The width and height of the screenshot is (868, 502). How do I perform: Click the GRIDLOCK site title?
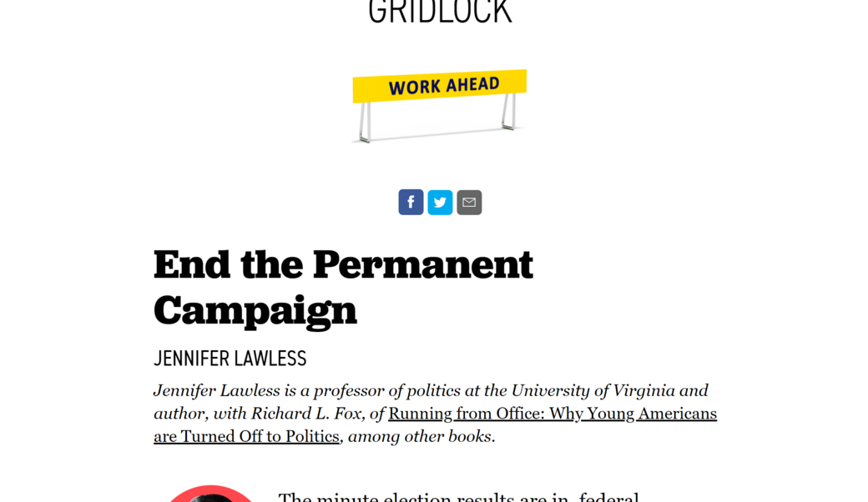(x=440, y=10)
